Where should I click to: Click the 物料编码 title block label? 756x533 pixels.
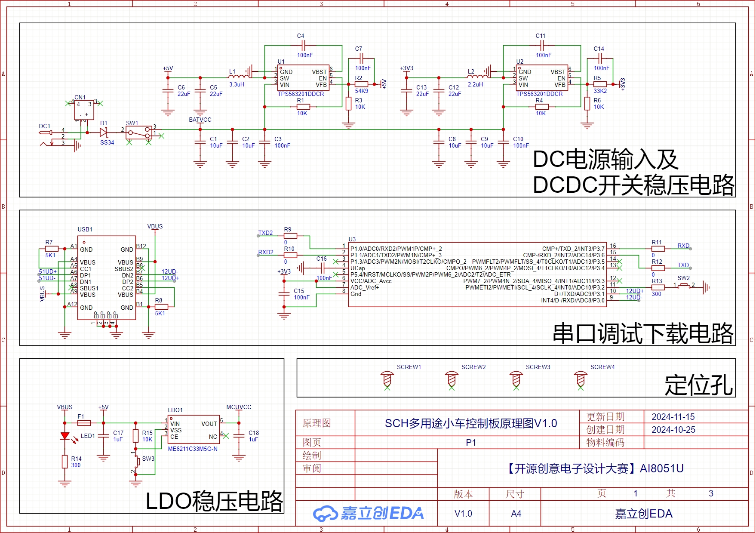click(x=605, y=443)
